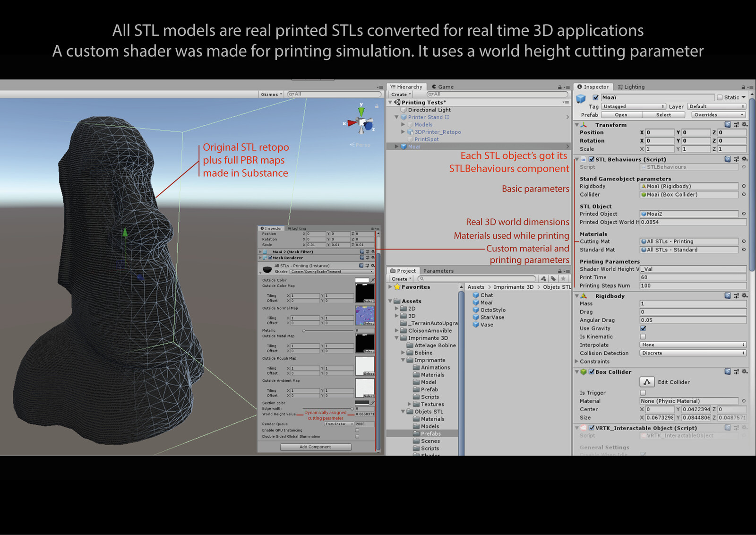The height and width of the screenshot is (535, 756).
Task: Toggle the Enable GPU Instancing checkbox
Action: tap(358, 430)
